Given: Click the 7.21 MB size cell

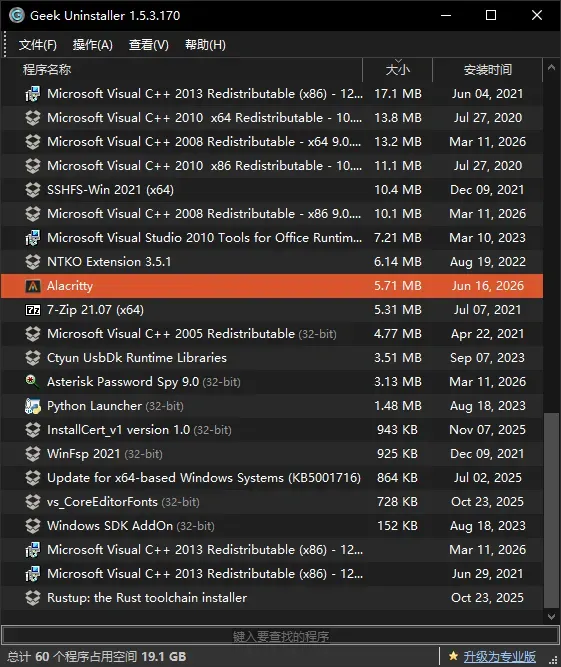Looking at the screenshot, I should tap(397, 238).
